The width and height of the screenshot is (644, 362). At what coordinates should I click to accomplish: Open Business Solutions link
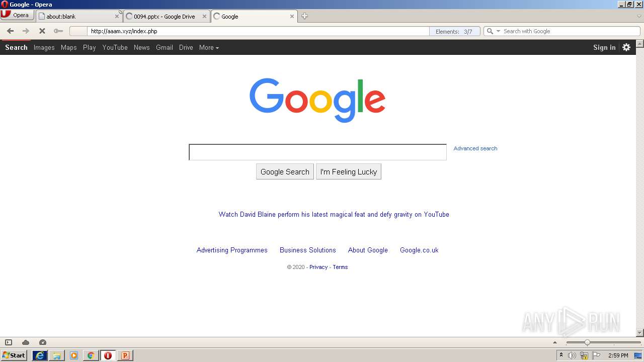308,250
